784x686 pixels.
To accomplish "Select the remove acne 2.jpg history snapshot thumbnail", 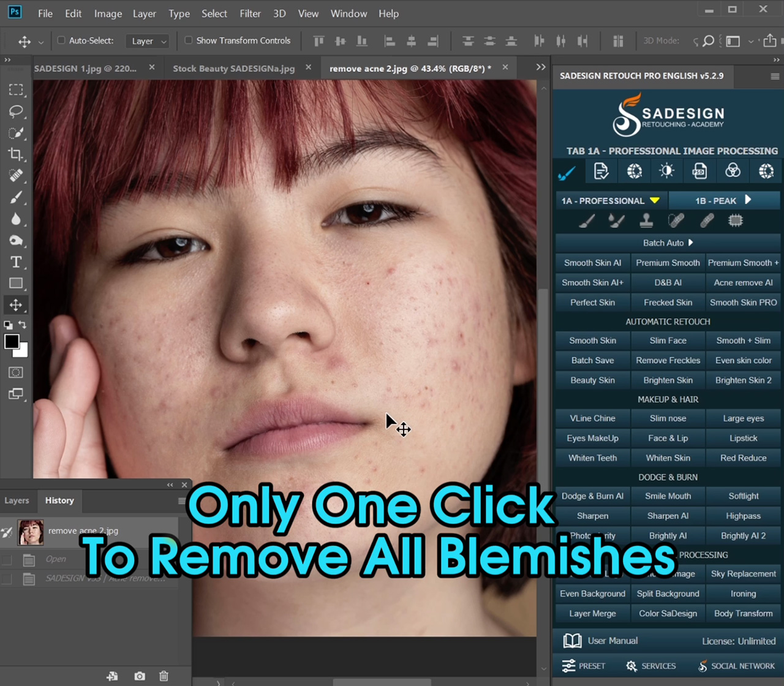I will (x=31, y=532).
